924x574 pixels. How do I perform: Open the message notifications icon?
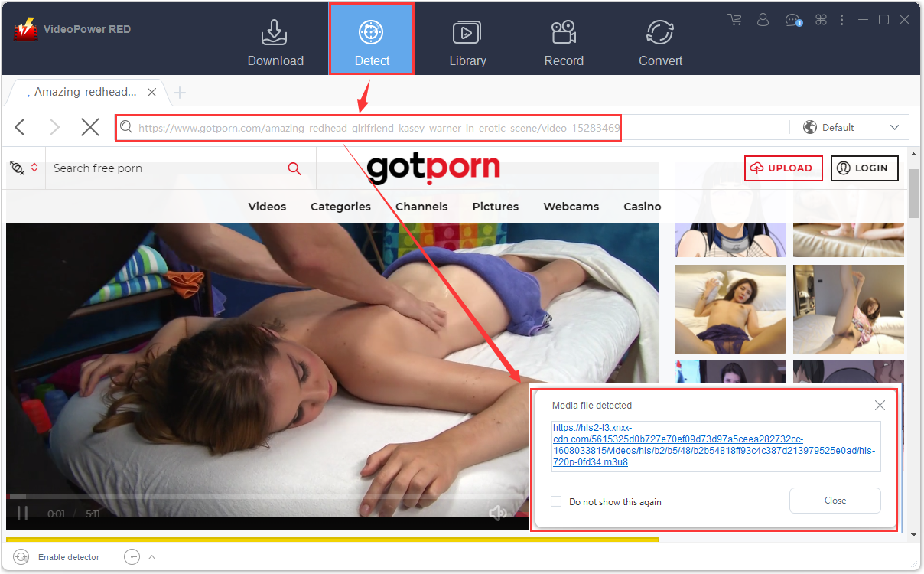[793, 20]
